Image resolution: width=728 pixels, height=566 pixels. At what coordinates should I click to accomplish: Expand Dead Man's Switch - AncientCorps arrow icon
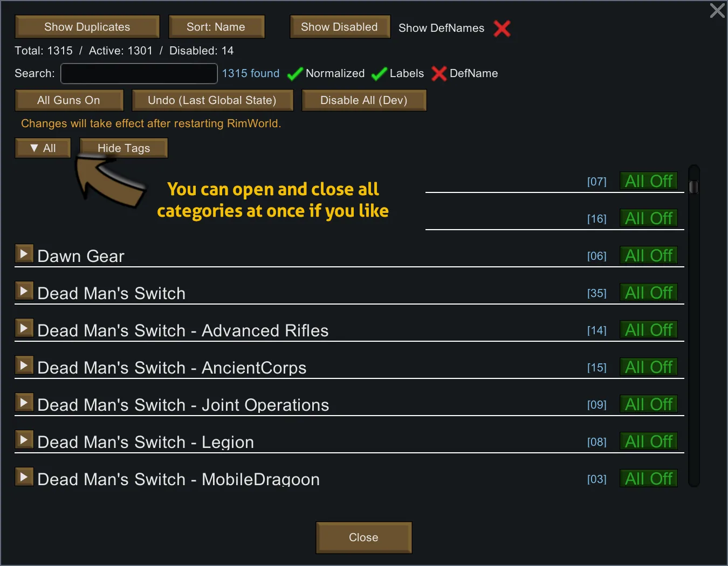tap(24, 365)
